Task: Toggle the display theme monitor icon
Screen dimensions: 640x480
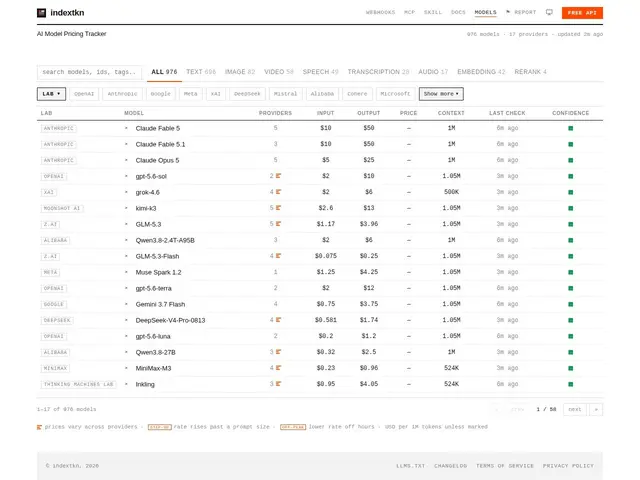Action: tap(549, 12)
